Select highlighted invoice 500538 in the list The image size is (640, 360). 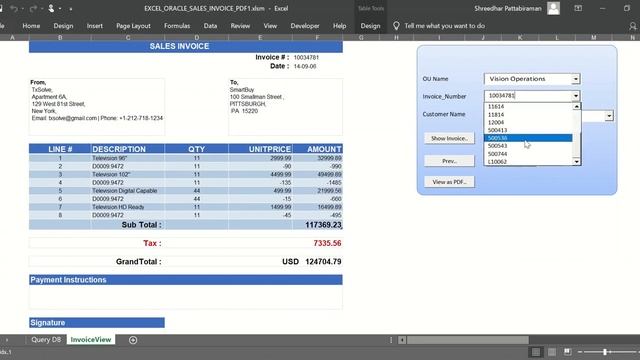click(x=528, y=138)
